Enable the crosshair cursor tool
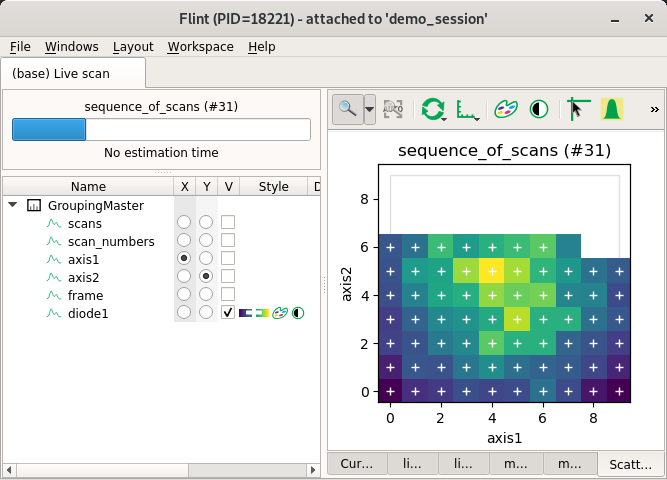The height and width of the screenshot is (480, 667). coord(579,109)
